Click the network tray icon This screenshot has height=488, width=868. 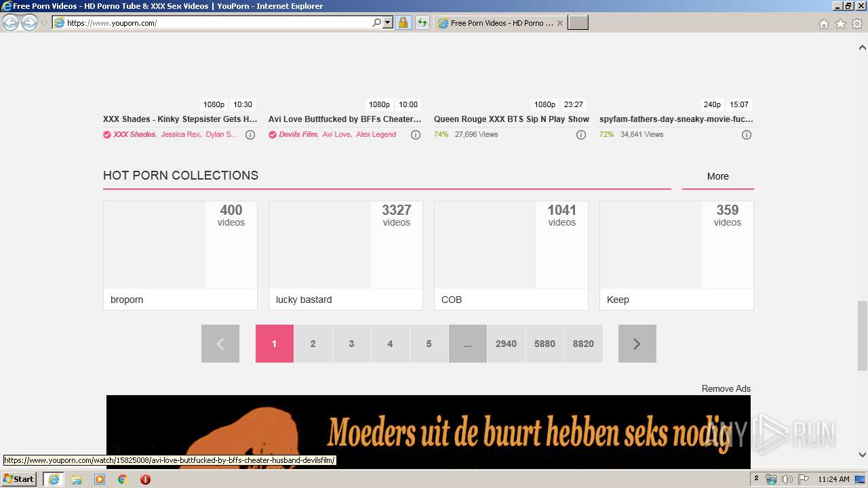pyautogui.click(x=771, y=479)
